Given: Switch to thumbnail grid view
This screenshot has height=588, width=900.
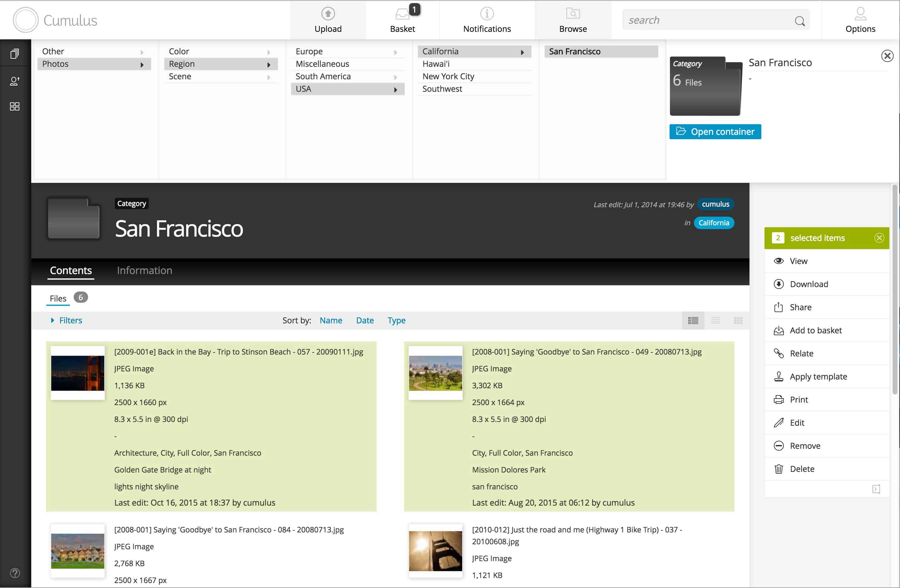Looking at the screenshot, I should click(738, 320).
